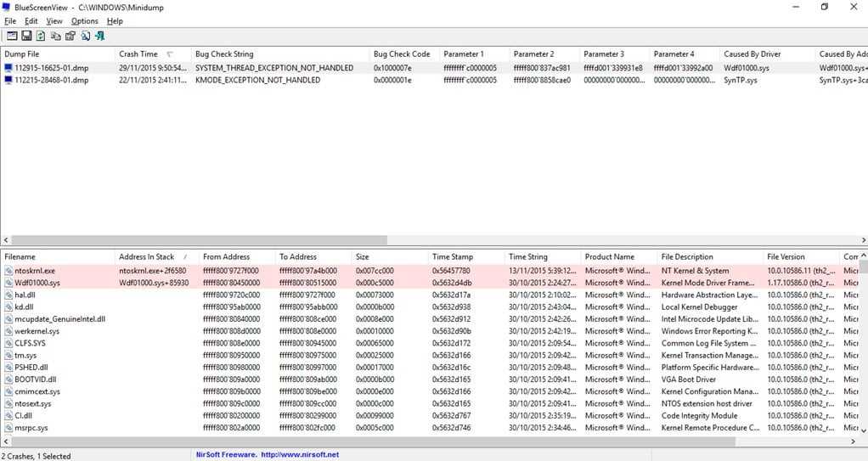Screen dimensions: 868x461
Task: Open the Options menu
Action: [84, 21]
